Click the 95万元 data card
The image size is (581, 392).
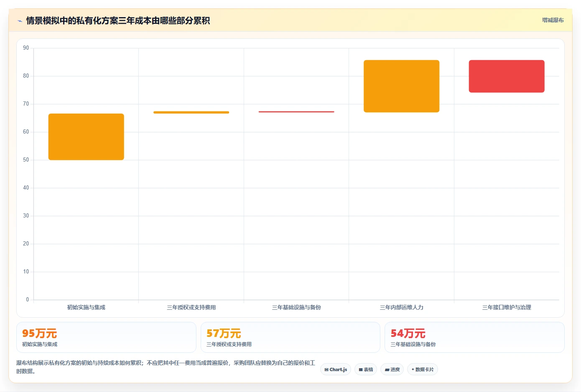pyautogui.click(x=106, y=337)
